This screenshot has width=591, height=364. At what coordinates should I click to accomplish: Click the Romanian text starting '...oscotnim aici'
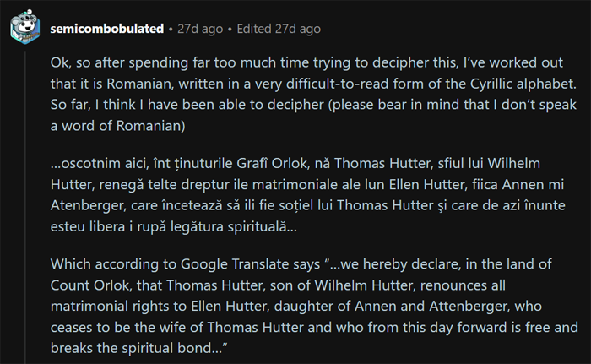[101, 162]
